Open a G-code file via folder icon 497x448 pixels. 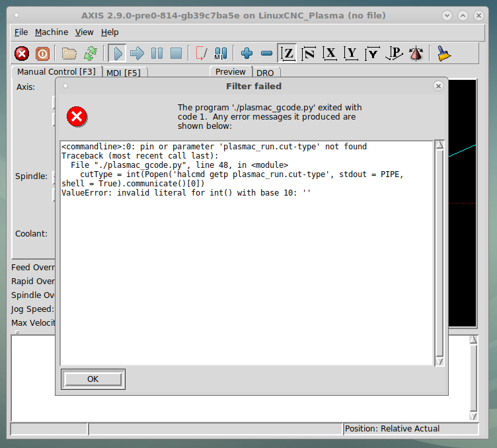click(69, 54)
